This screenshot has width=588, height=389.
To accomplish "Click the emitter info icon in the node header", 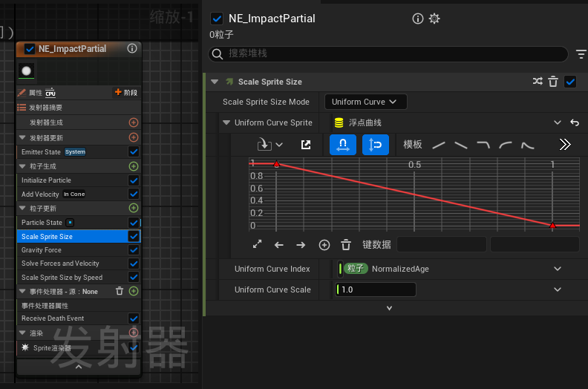I will pos(132,48).
